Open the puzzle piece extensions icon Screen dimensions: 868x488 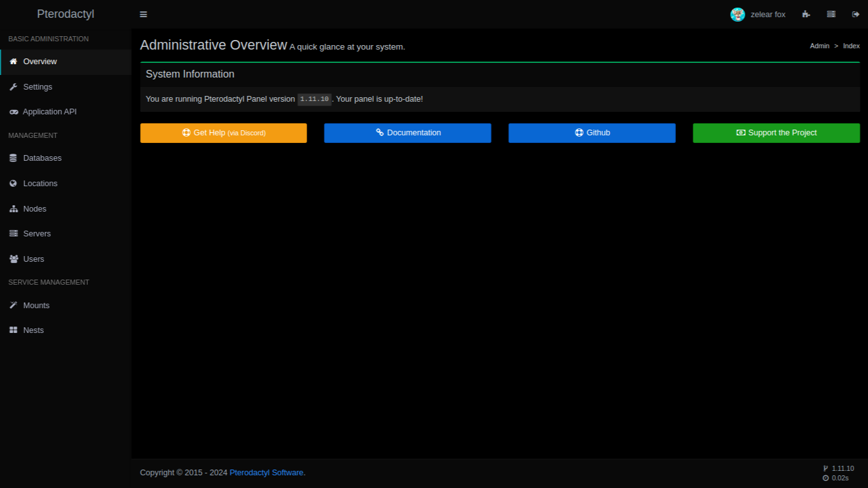pyautogui.click(x=806, y=15)
